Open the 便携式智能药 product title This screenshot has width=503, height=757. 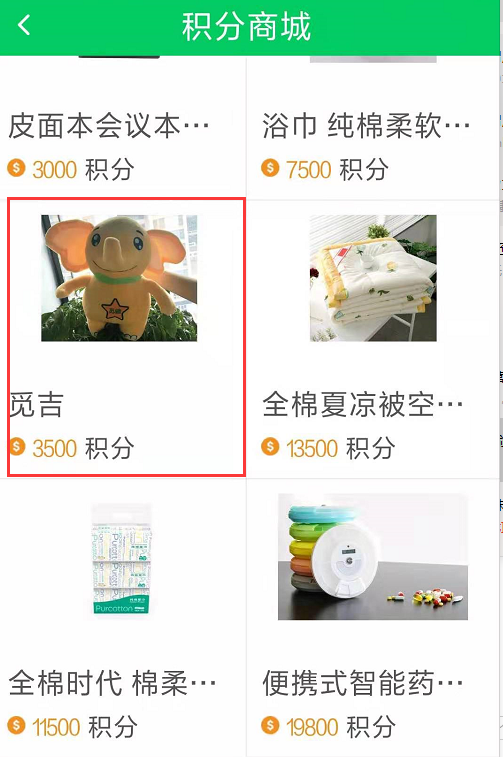tap(363, 683)
